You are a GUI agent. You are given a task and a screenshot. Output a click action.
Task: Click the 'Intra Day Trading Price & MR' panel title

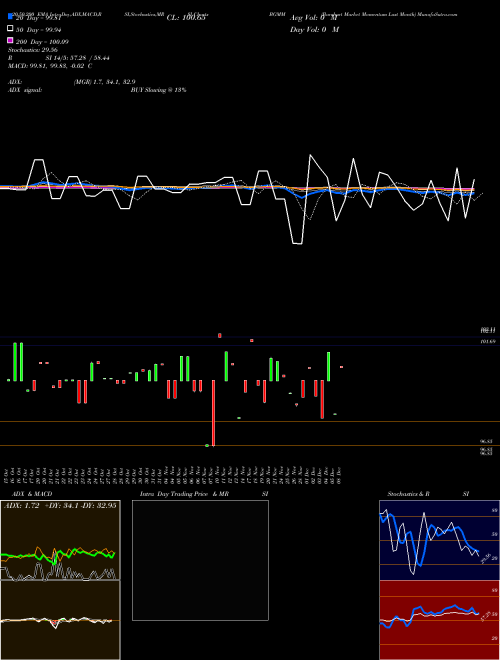pyautogui.click(x=184, y=494)
